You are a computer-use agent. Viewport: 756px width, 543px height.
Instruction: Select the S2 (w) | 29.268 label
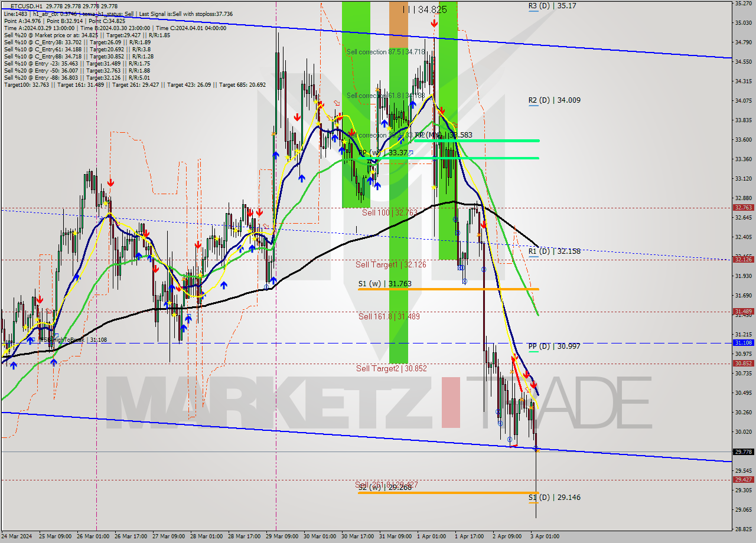(384, 488)
